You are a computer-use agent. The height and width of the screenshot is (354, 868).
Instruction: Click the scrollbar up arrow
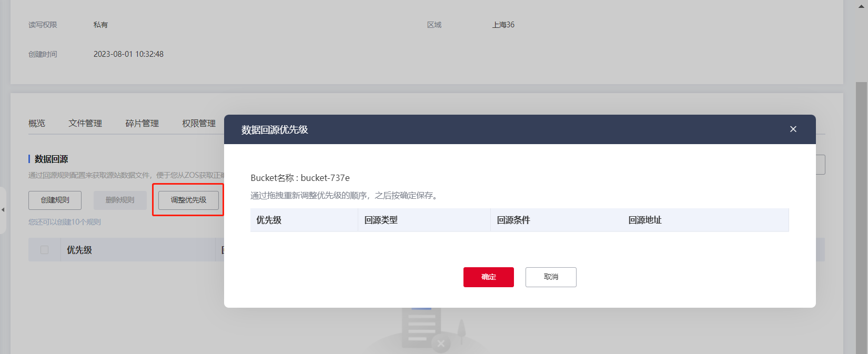coord(861,6)
